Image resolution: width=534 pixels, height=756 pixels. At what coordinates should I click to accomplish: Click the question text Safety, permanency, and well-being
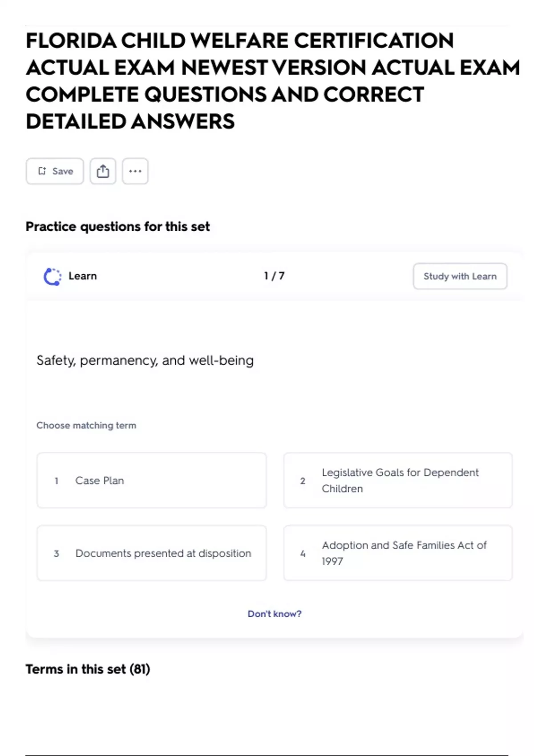point(145,360)
